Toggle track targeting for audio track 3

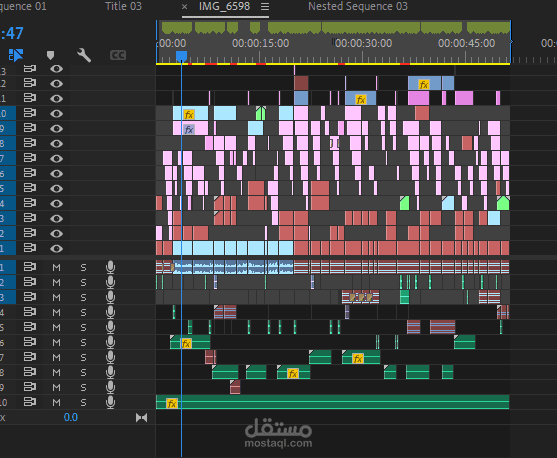point(8,297)
